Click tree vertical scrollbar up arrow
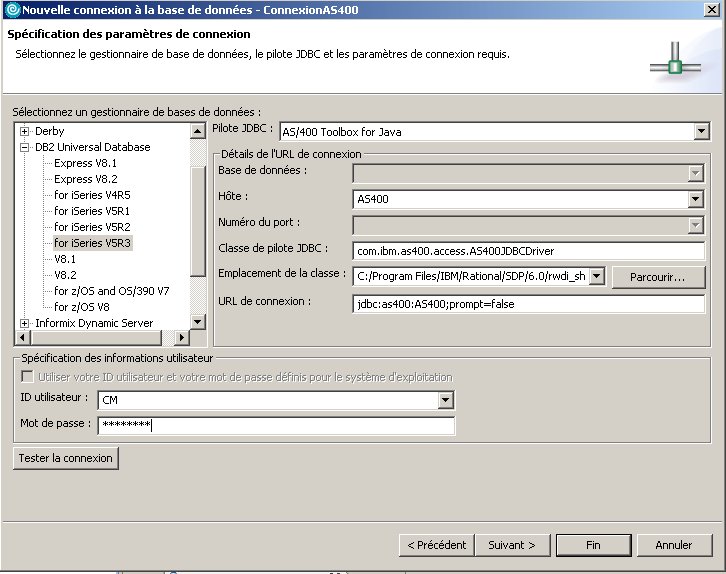726x574 pixels. click(198, 131)
